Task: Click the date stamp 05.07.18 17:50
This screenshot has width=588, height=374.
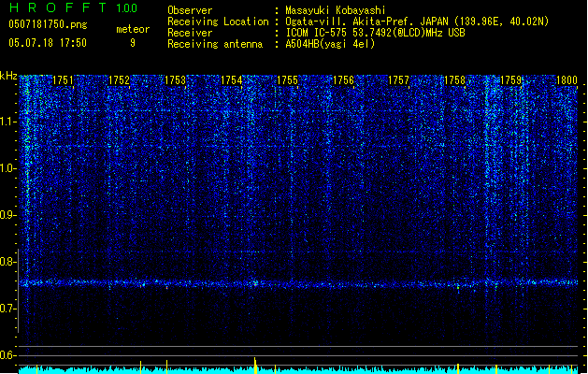Action: 48,43
